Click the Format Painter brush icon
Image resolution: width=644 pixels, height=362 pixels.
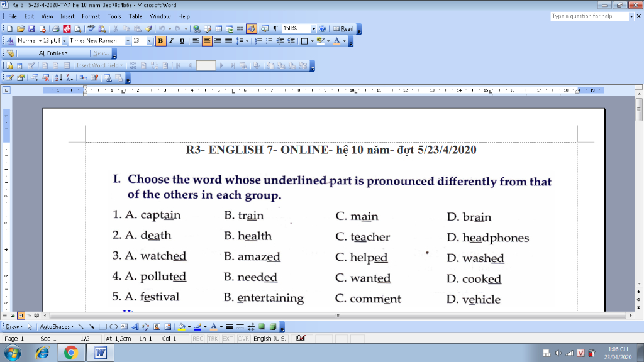pos(148,29)
